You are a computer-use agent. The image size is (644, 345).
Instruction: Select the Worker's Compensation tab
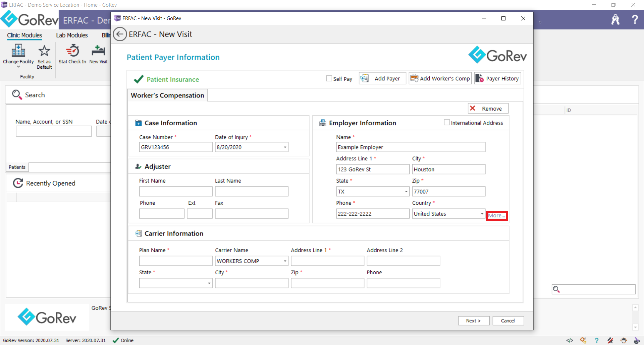[x=167, y=95]
